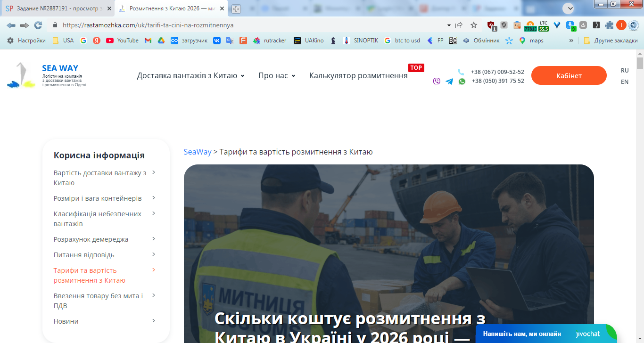
Task: Switch site language to EN
Action: click(x=625, y=82)
